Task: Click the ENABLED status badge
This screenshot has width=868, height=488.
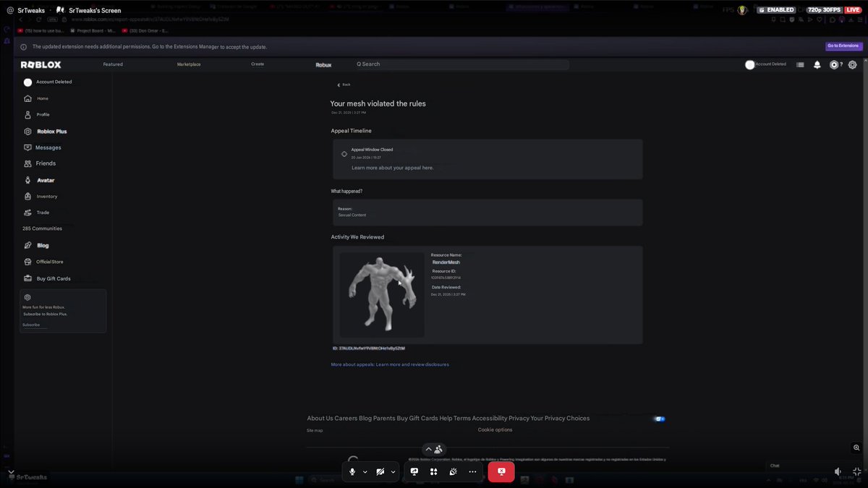Action: [x=777, y=10]
